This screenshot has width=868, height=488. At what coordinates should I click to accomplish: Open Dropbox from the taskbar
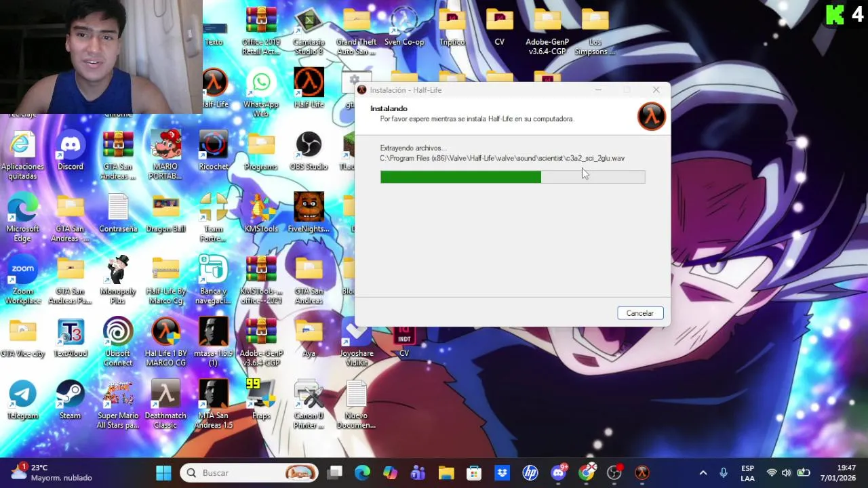coord(502,472)
